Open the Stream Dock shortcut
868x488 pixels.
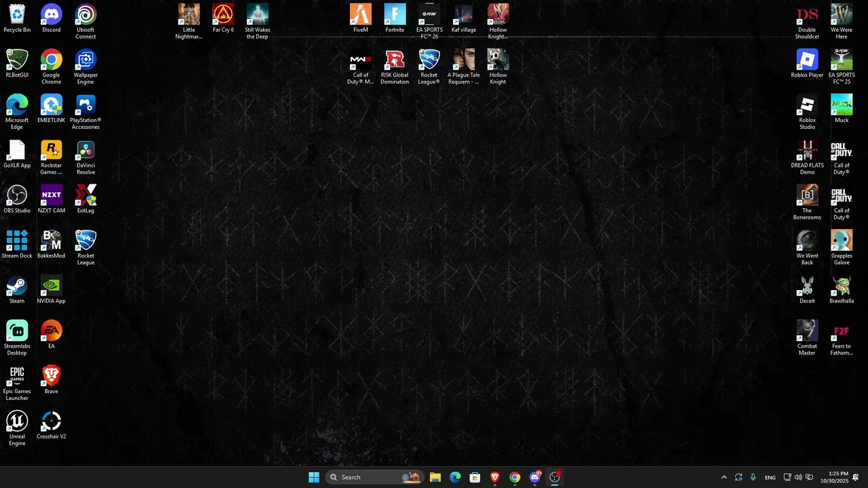pos(17,245)
